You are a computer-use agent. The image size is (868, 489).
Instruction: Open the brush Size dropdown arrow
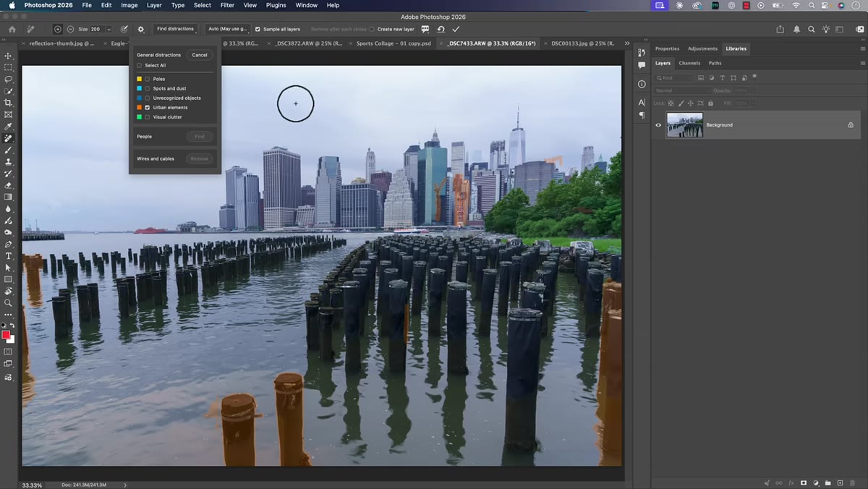[x=109, y=29]
